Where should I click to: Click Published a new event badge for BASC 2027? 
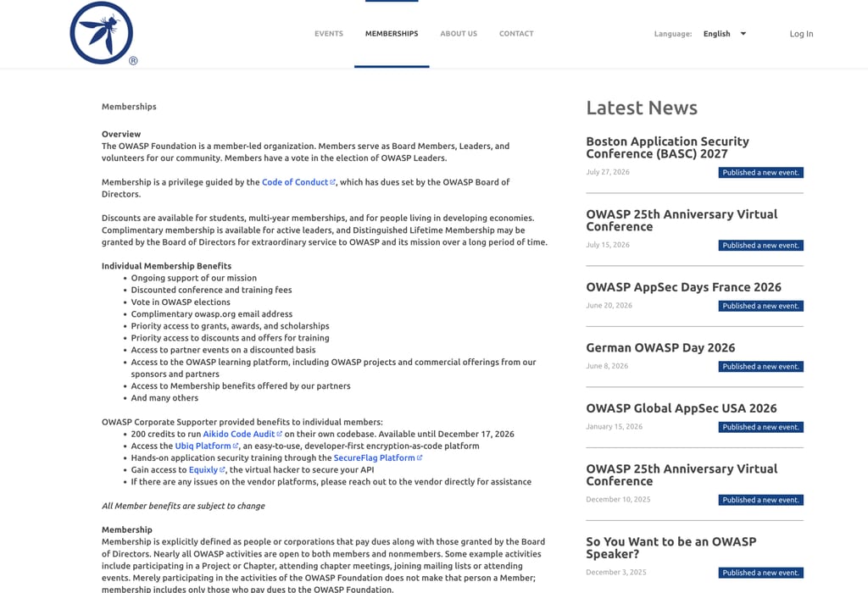pyautogui.click(x=760, y=173)
